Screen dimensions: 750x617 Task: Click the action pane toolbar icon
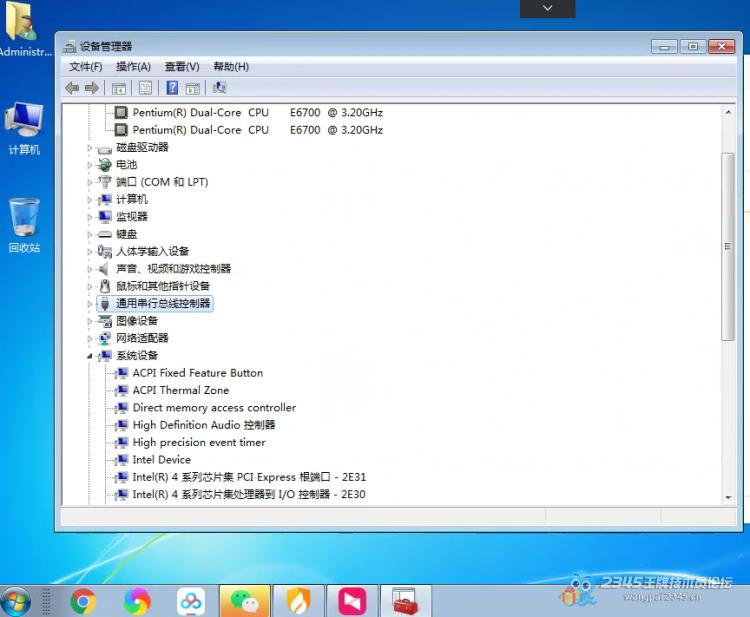coord(193,88)
